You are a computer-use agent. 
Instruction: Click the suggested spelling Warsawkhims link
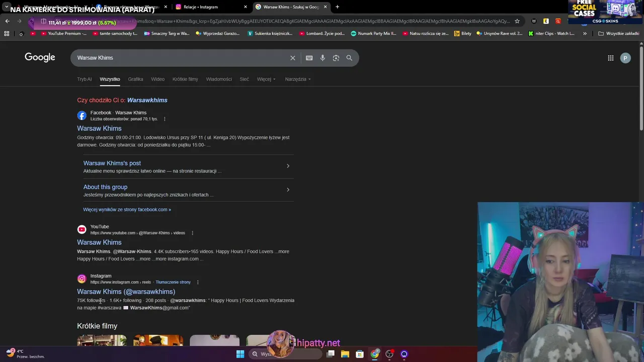point(147,100)
